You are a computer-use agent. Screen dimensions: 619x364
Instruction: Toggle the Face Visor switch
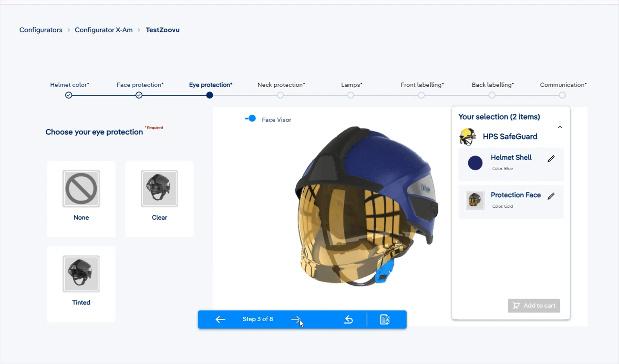(x=251, y=119)
